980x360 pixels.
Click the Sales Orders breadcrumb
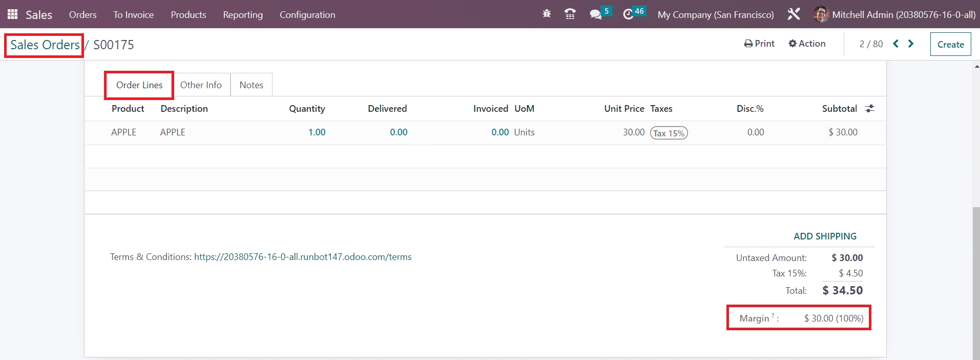tap(45, 45)
